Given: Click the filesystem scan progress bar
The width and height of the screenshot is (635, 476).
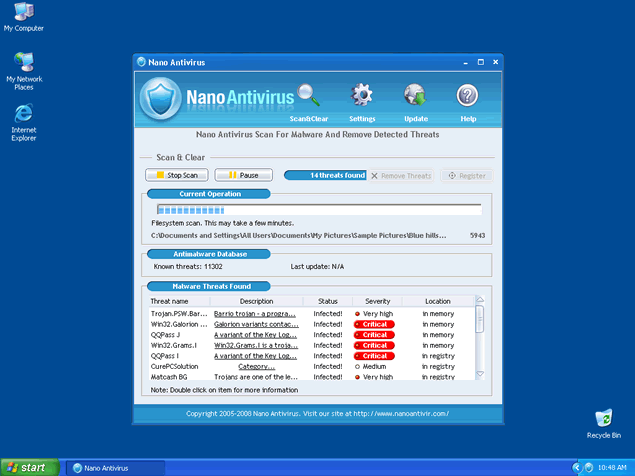Looking at the screenshot, I should coord(316,210).
